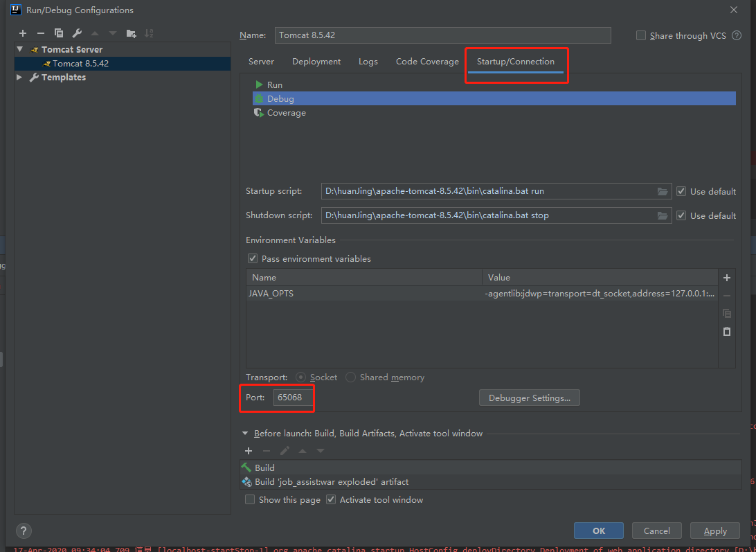Toggle Use default for Startup script
Screen dimensions: 756x552
pyautogui.click(x=681, y=191)
